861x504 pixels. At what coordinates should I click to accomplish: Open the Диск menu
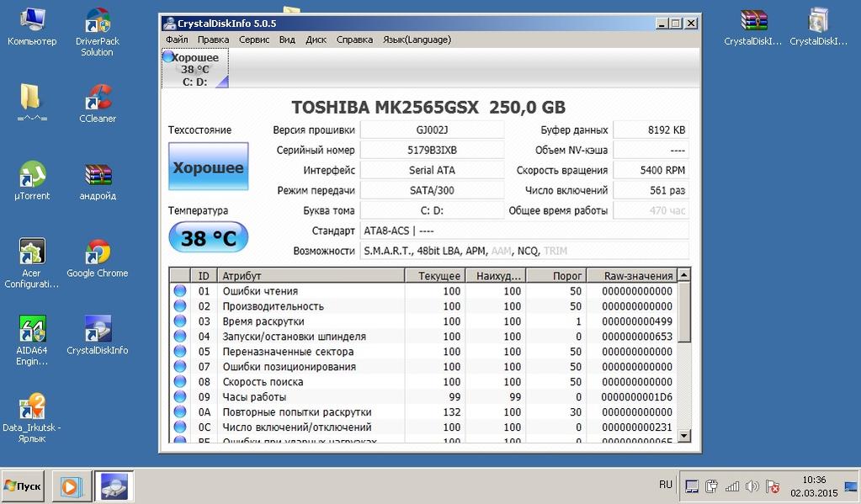316,40
